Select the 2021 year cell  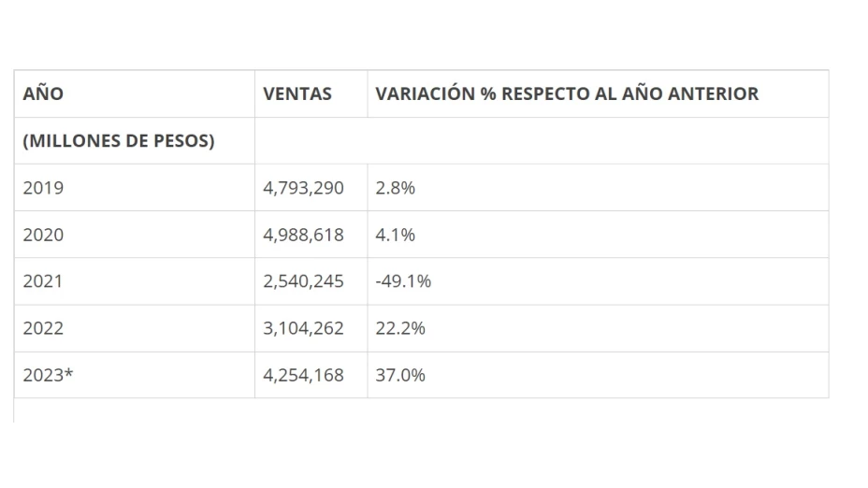(135, 281)
